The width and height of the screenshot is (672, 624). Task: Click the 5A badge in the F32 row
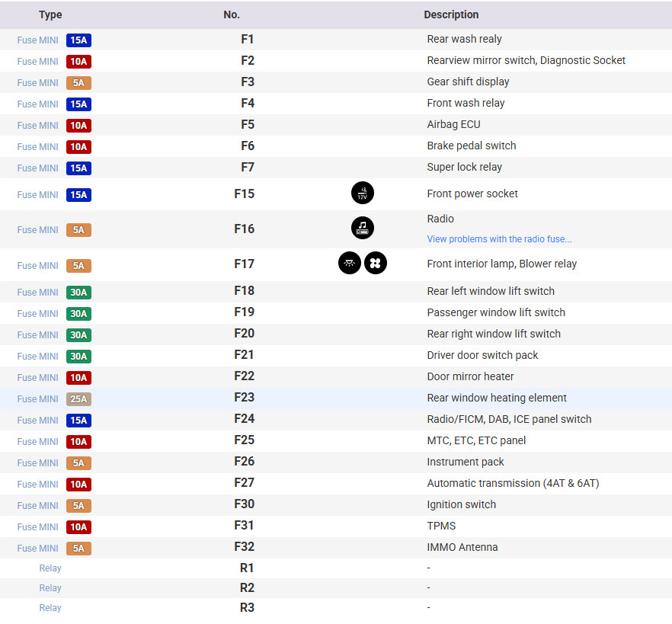point(79,549)
